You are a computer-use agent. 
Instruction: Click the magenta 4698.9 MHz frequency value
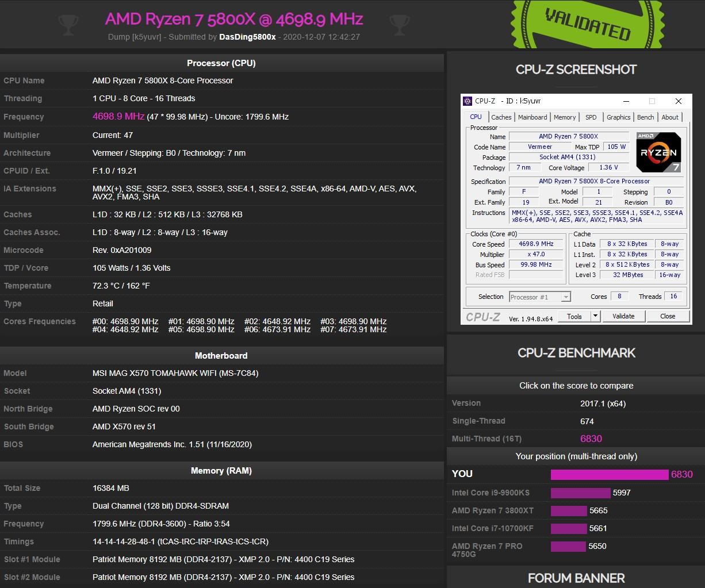click(x=118, y=116)
